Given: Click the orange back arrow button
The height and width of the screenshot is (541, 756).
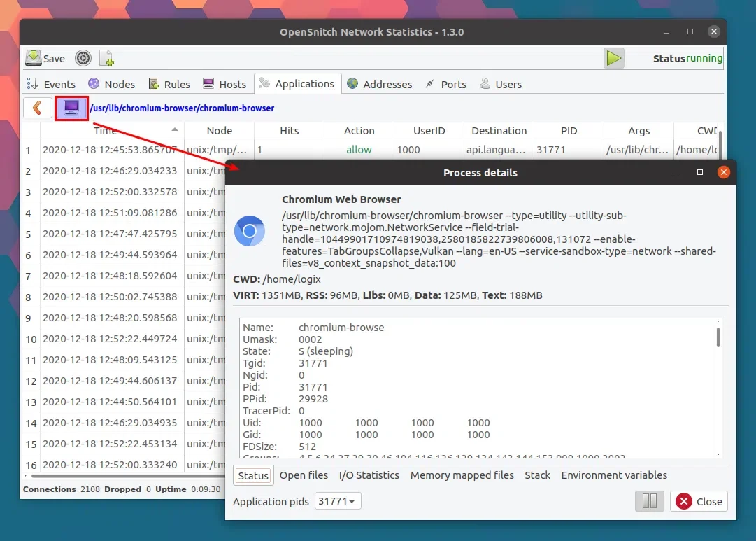Looking at the screenshot, I should [38, 108].
